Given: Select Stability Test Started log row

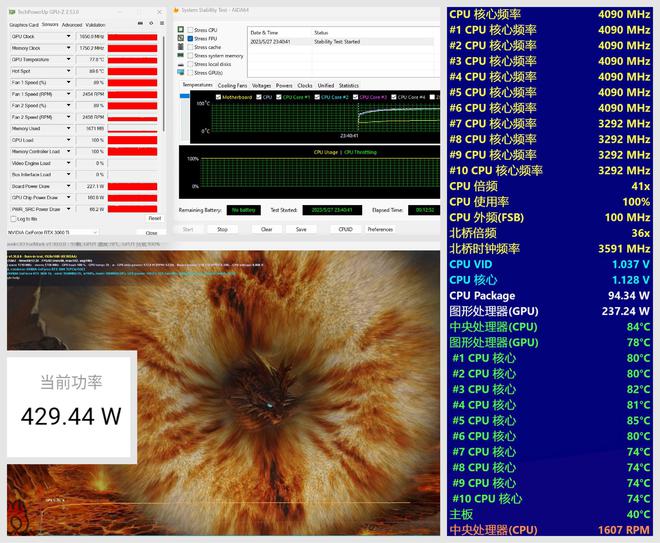Looking at the screenshot, I should pyautogui.click(x=341, y=42).
